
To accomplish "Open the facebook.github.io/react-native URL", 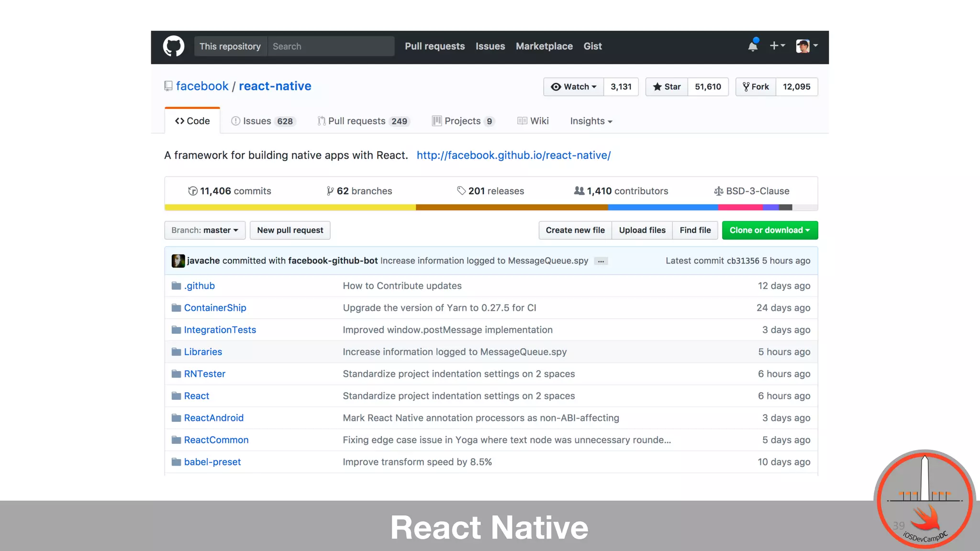I will 513,155.
